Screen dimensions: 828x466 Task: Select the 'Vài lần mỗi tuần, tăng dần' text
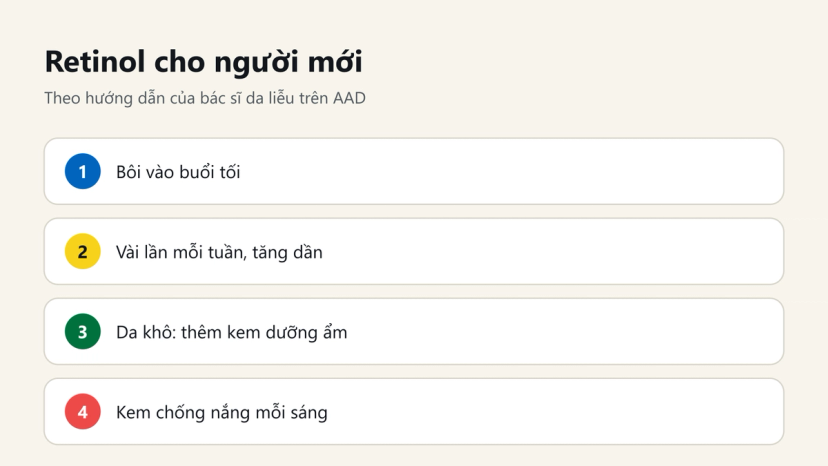(219, 253)
